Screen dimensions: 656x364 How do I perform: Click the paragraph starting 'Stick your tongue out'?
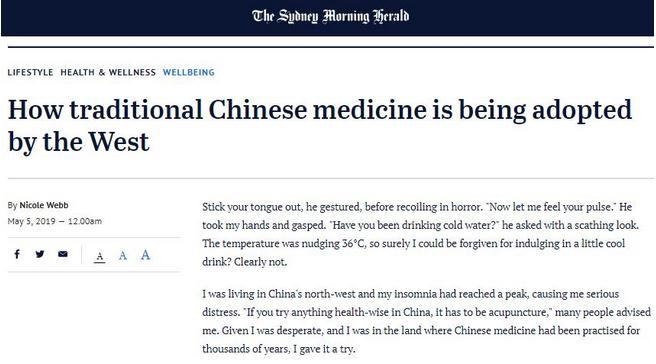[420, 234]
